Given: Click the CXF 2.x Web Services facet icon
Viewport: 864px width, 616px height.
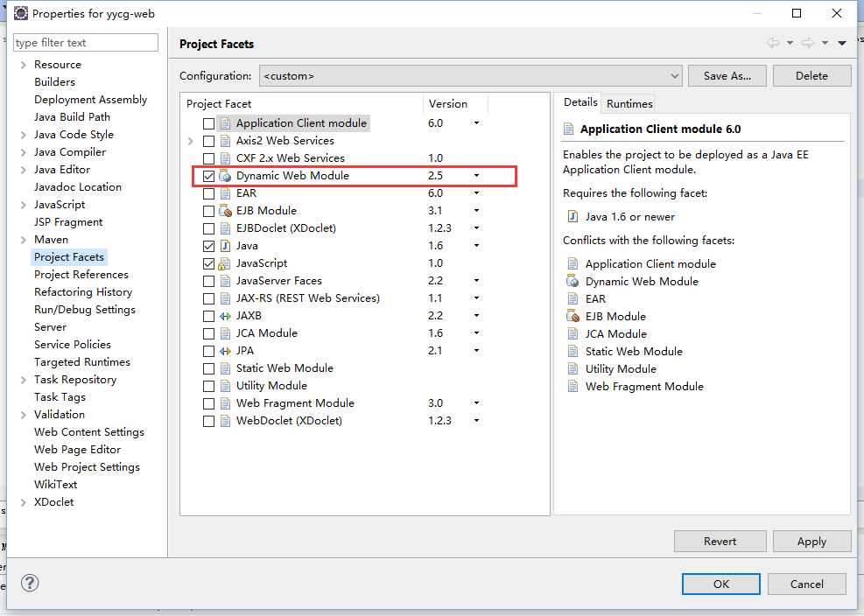Looking at the screenshot, I should [225, 158].
